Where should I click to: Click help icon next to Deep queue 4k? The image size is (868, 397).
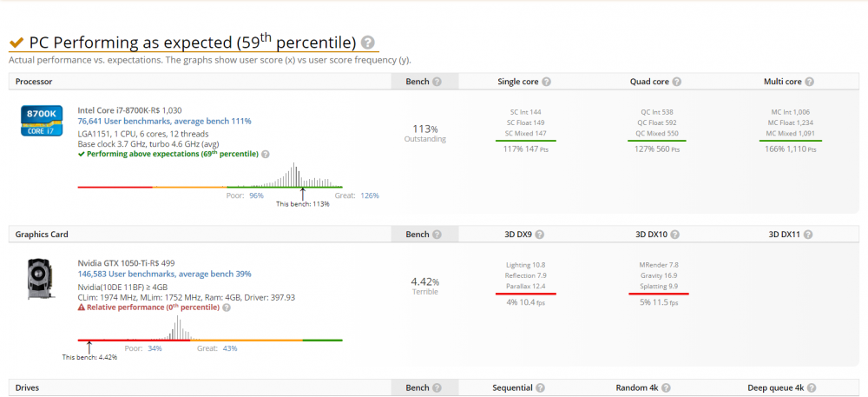(812, 388)
